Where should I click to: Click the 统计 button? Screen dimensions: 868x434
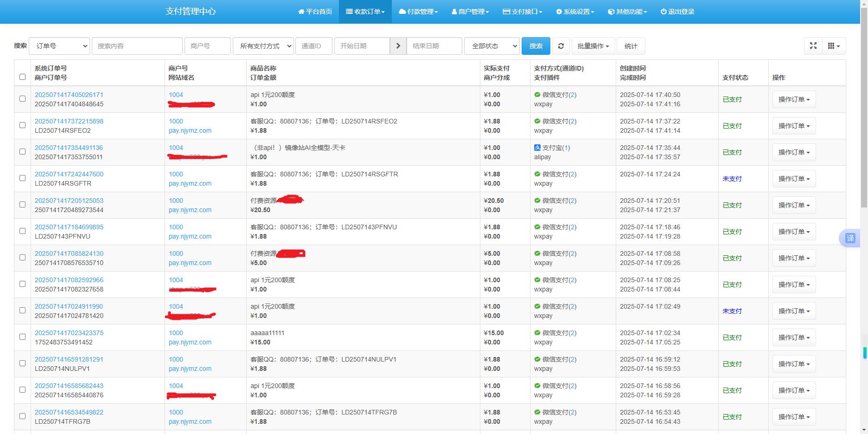(x=631, y=46)
